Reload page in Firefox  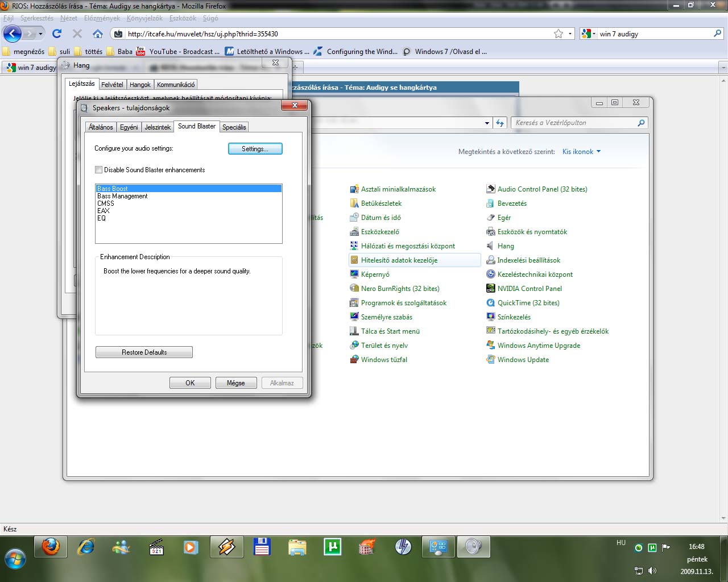tap(57, 34)
